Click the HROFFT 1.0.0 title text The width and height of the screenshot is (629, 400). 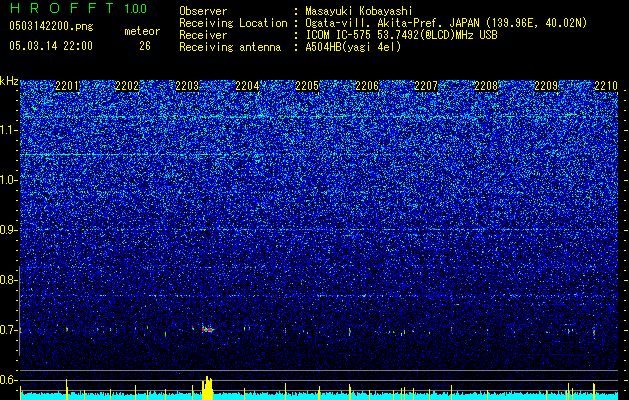[x=78, y=8]
